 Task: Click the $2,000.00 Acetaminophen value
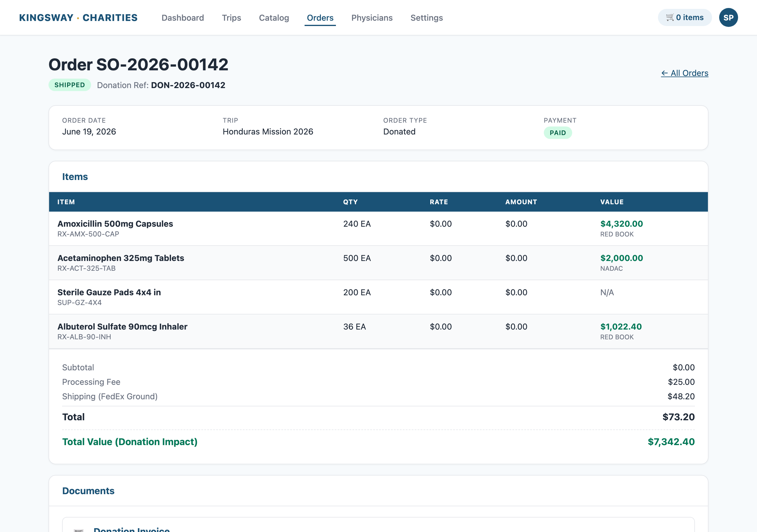[x=622, y=258]
